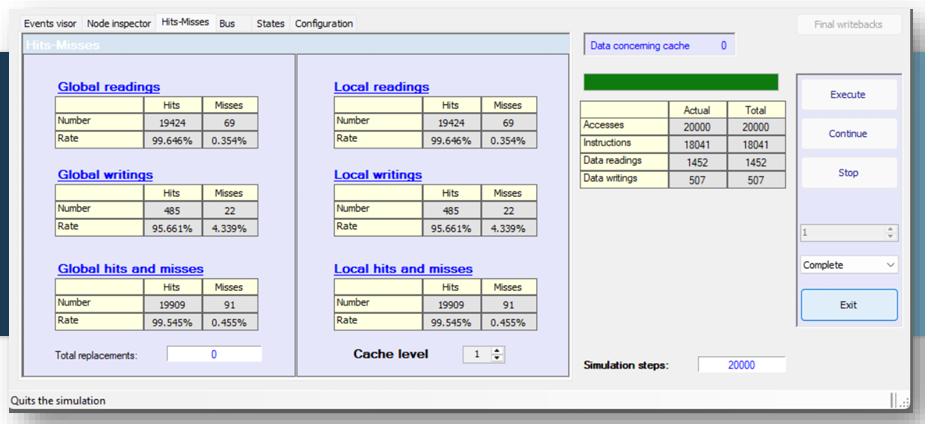Select Global readings hit rate 99.646%

(173, 140)
